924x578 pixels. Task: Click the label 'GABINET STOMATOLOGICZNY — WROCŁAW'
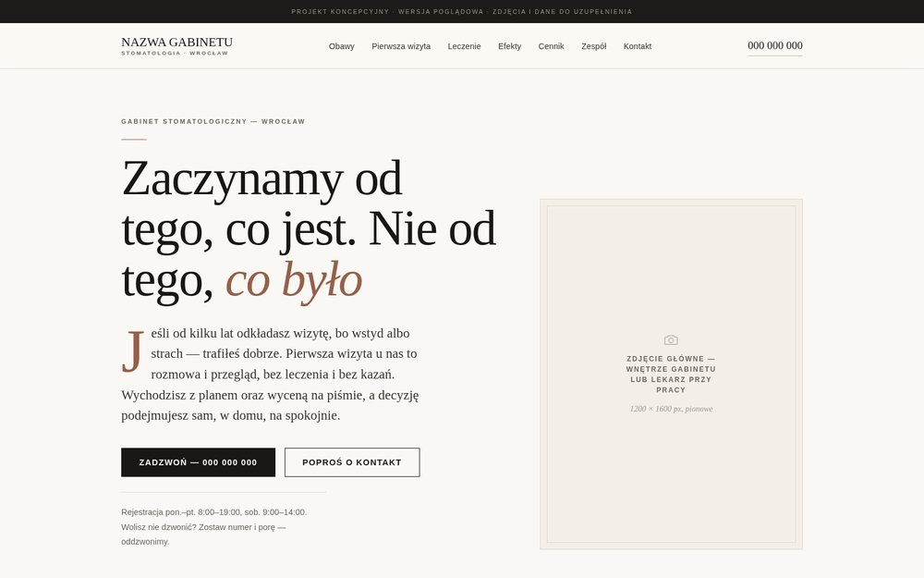[x=213, y=121]
